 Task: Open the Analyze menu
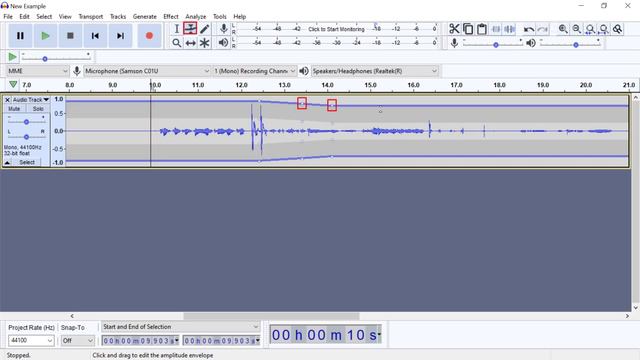click(196, 16)
